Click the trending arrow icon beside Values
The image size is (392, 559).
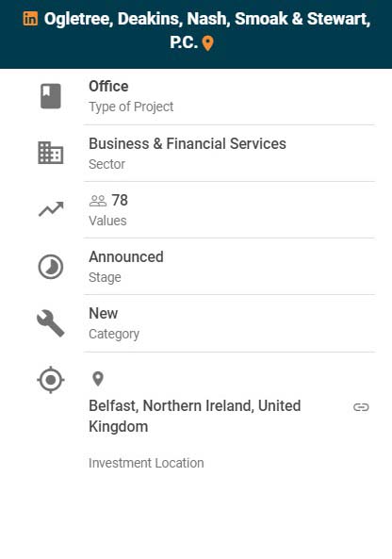[51, 209]
